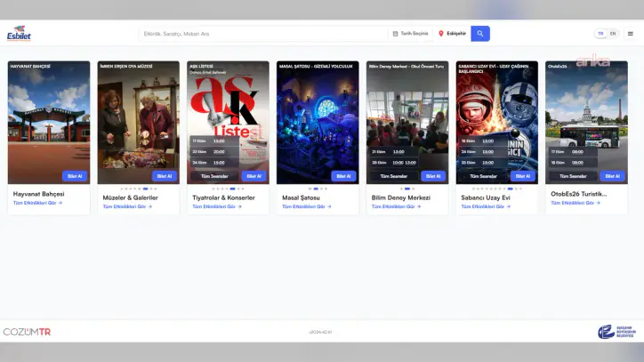Click the Masal Şatosu card title
644x362 pixels.
[301, 197]
